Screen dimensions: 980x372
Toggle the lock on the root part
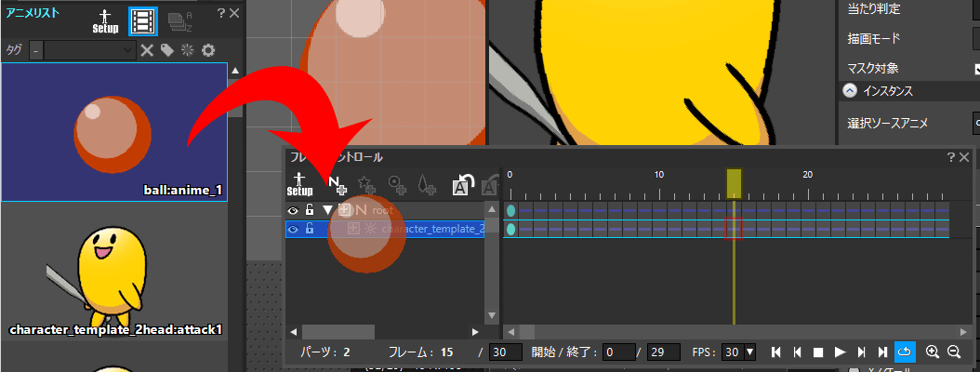pyautogui.click(x=310, y=210)
